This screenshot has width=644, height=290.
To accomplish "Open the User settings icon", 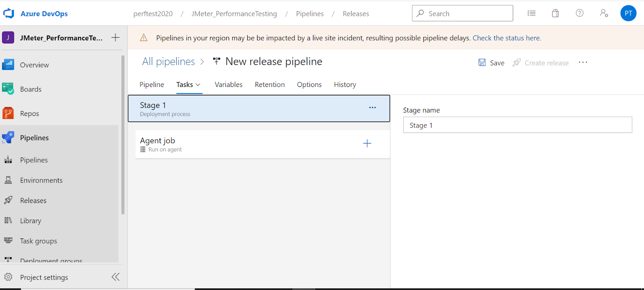I will point(604,13).
